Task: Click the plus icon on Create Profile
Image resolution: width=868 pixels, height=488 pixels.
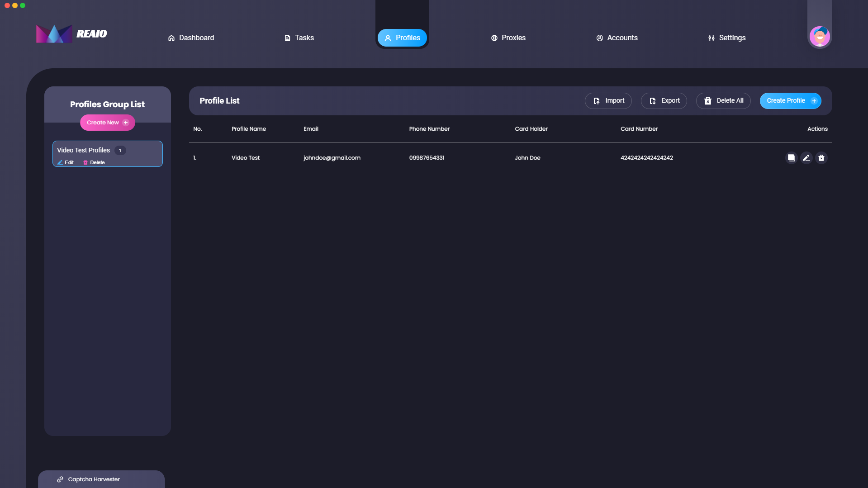Action: point(814,101)
